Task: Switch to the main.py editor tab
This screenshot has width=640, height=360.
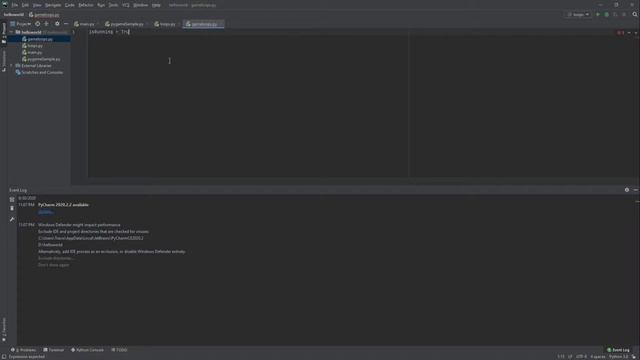Action: tap(84, 24)
